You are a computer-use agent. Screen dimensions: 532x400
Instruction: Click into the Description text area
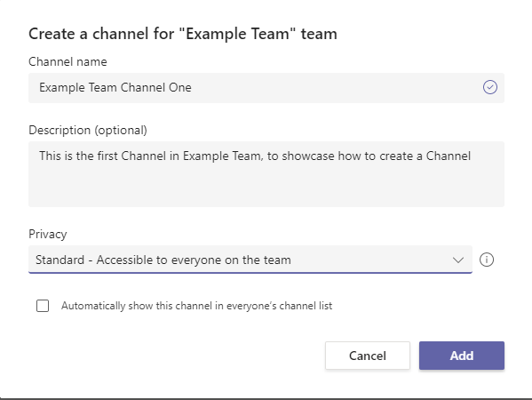[266, 174]
